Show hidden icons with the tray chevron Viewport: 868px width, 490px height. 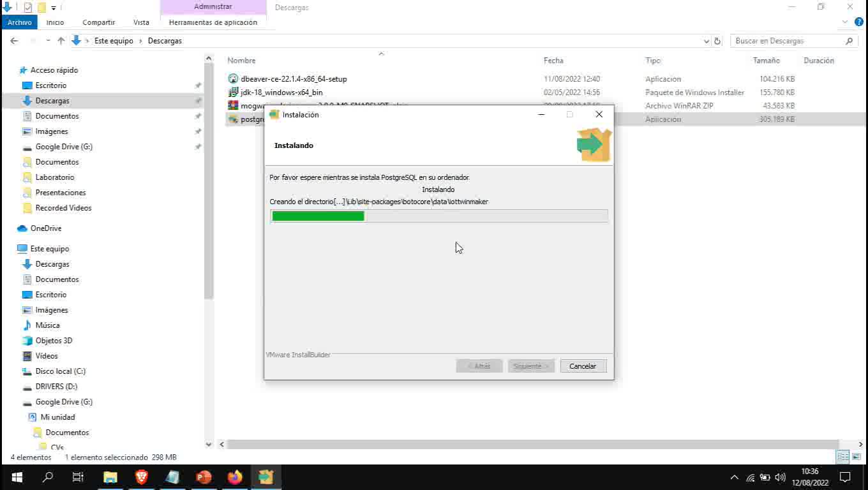point(734,477)
